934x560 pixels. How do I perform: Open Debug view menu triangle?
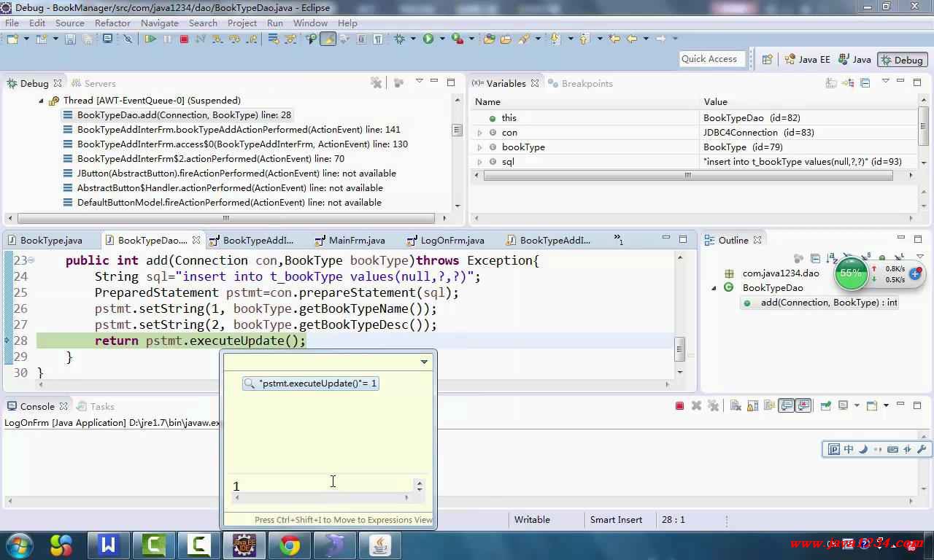419,82
